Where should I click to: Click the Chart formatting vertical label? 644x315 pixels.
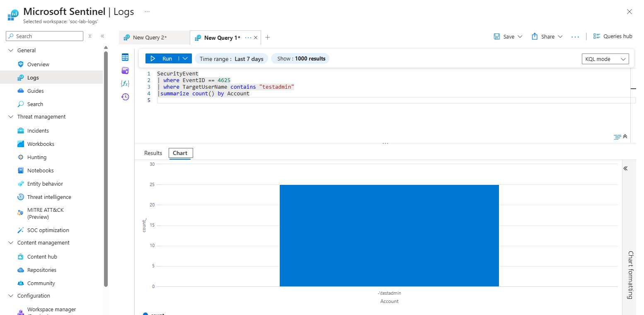click(x=630, y=275)
